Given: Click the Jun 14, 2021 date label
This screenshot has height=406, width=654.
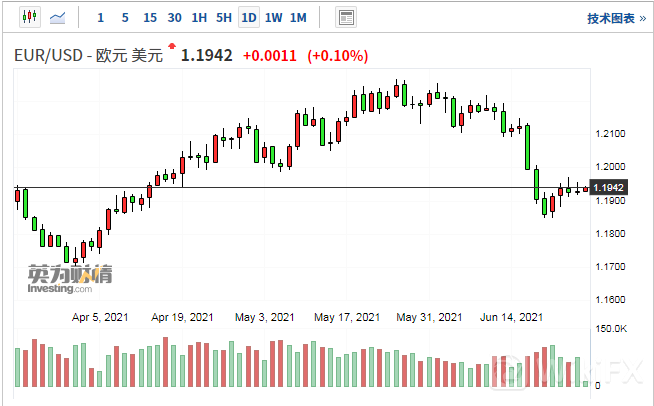Looking at the screenshot, I should point(512,317).
